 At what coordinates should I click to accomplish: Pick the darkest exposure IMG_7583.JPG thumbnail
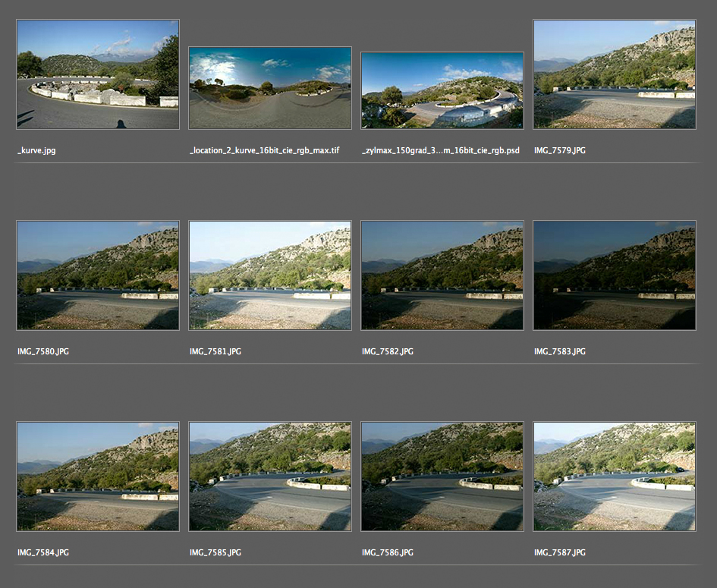coord(615,275)
